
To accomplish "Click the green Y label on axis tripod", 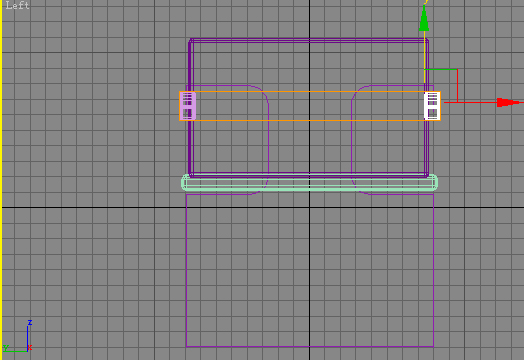I will (6, 348).
